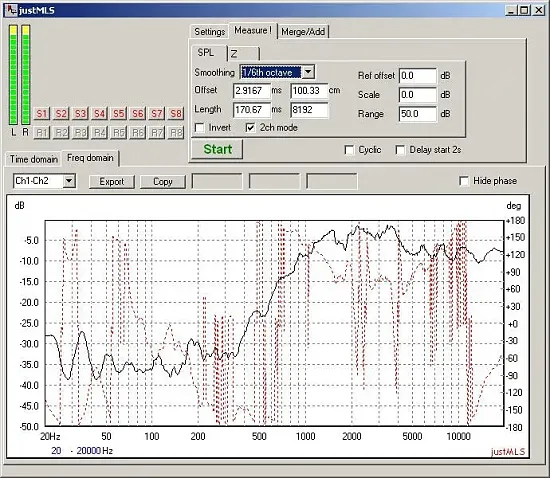Close the justMLS window

tap(538, 10)
